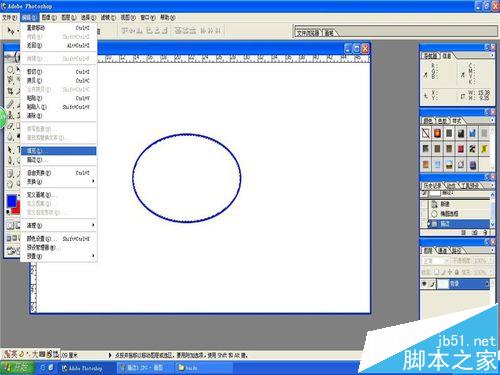This screenshot has height=375, width=500.
Task: Switch to the 色板 (Swatches) tab
Action: (443, 120)
